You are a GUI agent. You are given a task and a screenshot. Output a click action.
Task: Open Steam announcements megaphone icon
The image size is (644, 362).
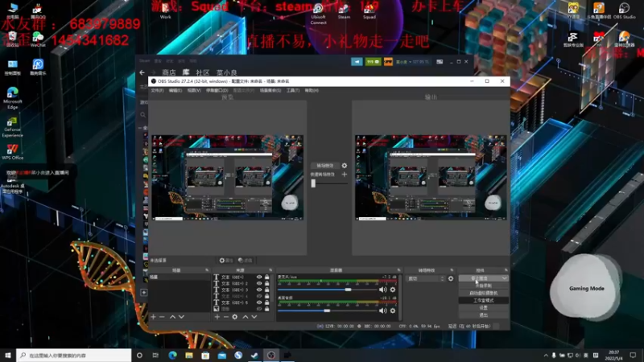(357, 62)
